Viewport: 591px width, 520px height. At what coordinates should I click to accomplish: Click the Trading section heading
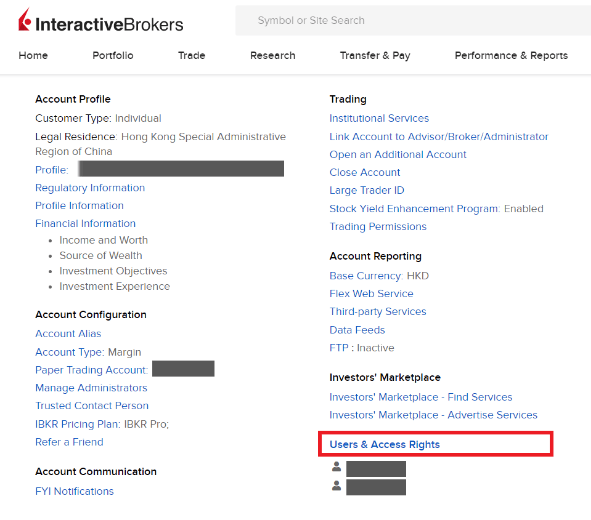348,99
